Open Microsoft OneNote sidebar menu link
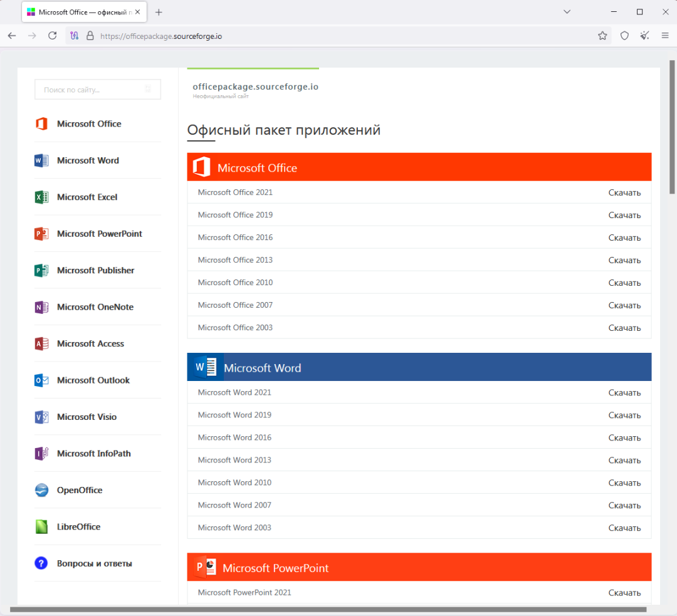The image size is (677, 616). point(95,307)
